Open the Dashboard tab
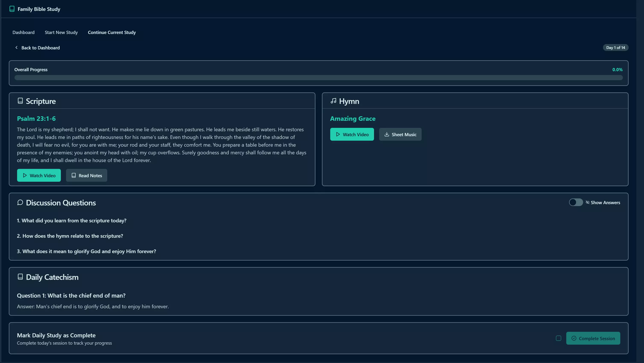This screenshot has width=644, height=363. 23,32
